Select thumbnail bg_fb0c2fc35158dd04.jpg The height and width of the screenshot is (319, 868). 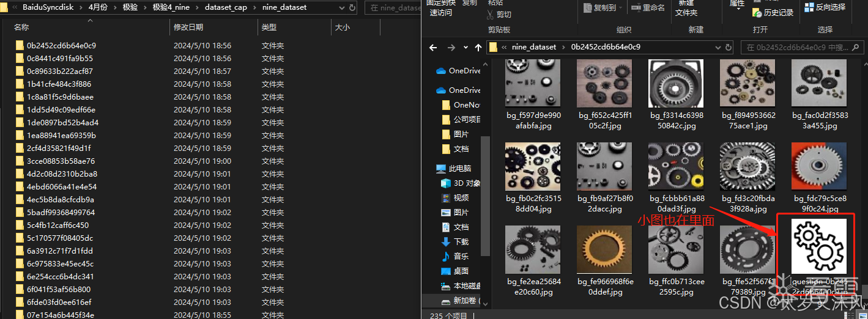click(533, 167)
